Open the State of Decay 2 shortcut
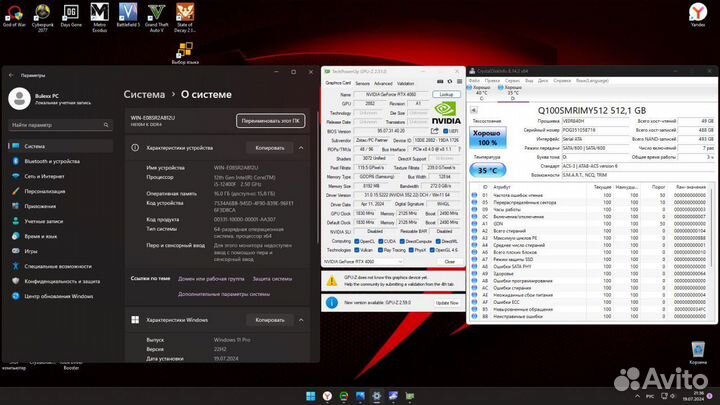The image size is (720, 405). [x=185, y=17]
